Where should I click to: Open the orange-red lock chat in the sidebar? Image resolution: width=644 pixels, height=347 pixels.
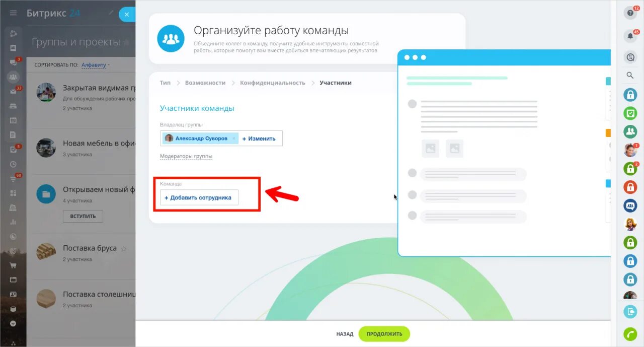(630, 187)
